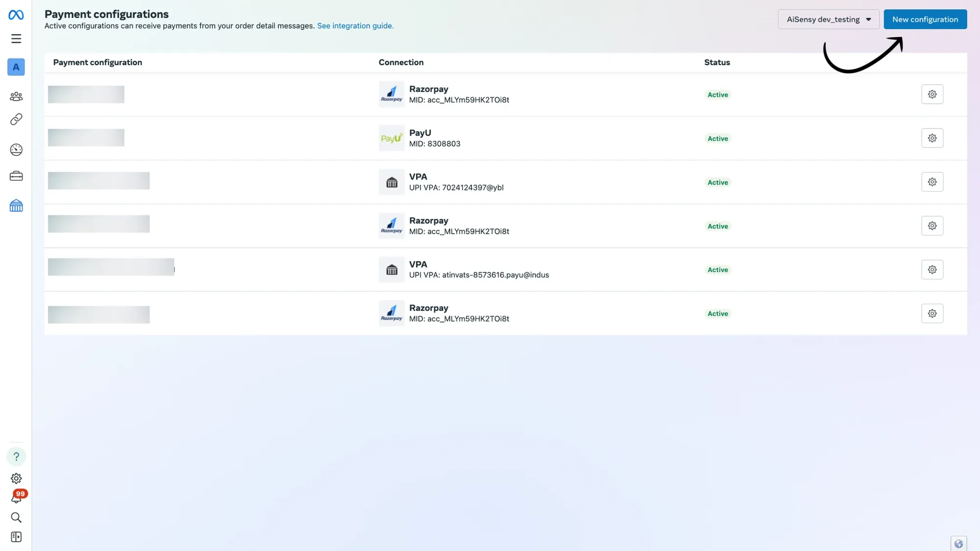Open the sidebar settings gear icon
The height and width of the screenshot is (551, 980).
[16, 479]
